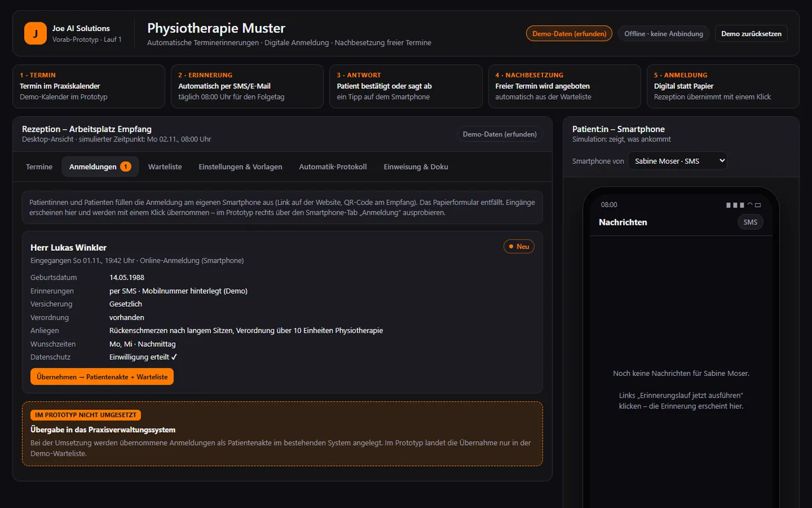Click the Neu status badge
Viewport: 812px width, 508px height.
click(x=519, y=246)
